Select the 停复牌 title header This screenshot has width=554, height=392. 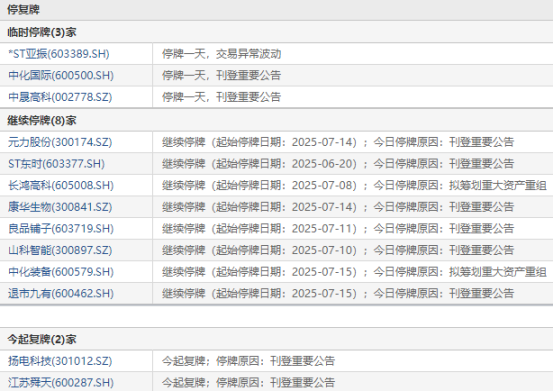point(23,10)
